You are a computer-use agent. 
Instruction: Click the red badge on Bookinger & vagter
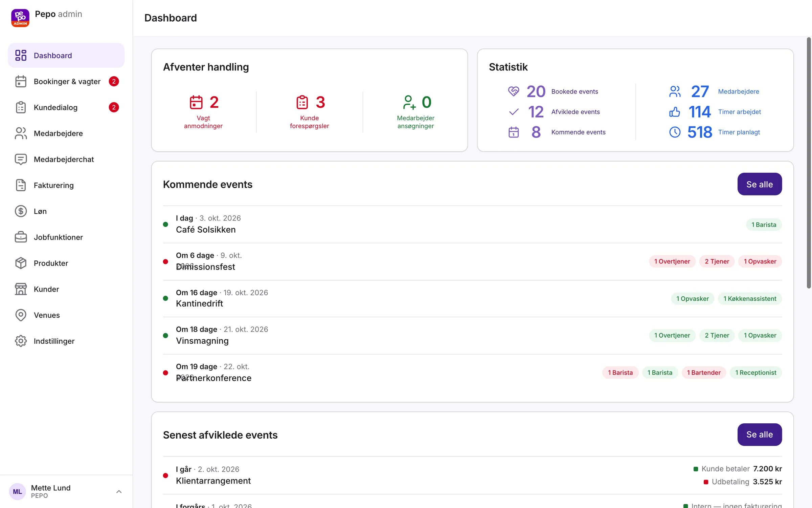pyautogui.click(x=114, y=81)
